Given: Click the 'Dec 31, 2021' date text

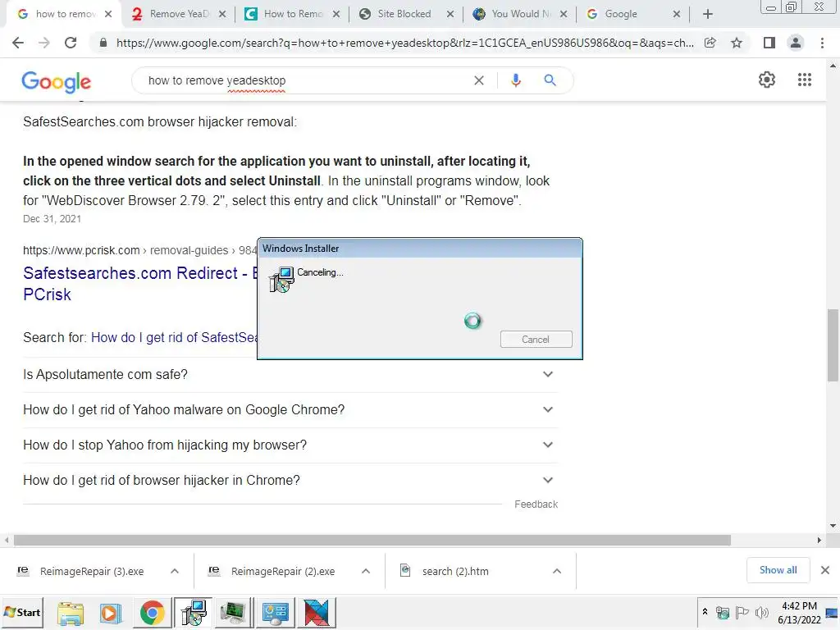Looking at the screenshot, I should pyautogui.click(x=52, y=218).
